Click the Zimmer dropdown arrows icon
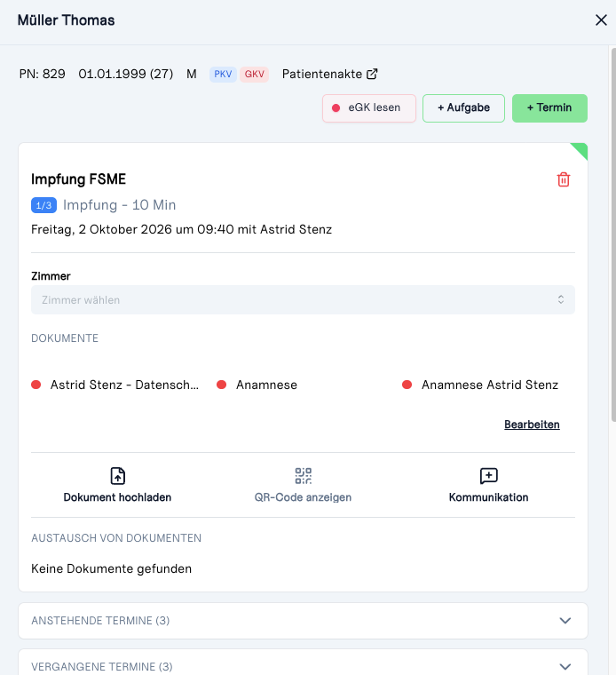616x675 pixels. (561, 299)
